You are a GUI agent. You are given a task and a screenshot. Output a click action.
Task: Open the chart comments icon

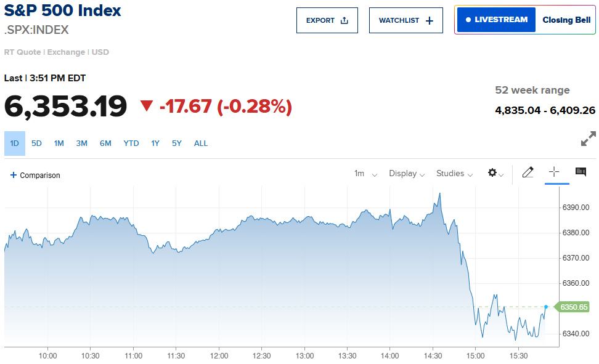click(581, 172)
